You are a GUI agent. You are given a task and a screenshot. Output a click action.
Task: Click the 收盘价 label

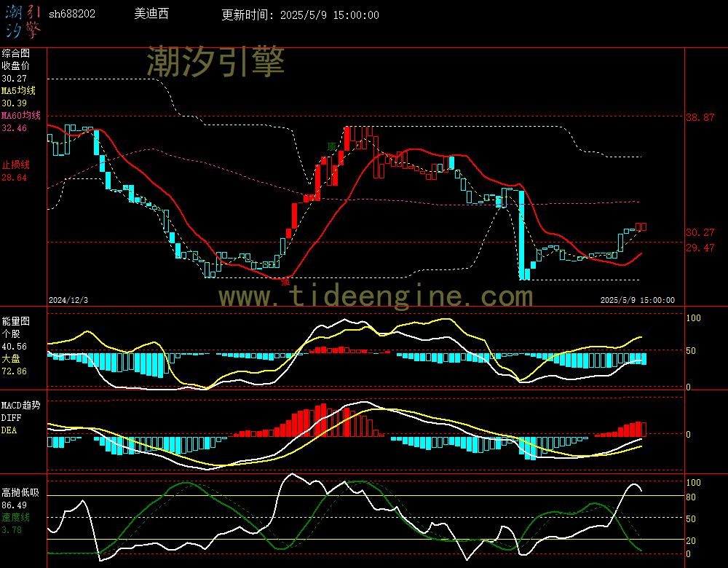16,66
